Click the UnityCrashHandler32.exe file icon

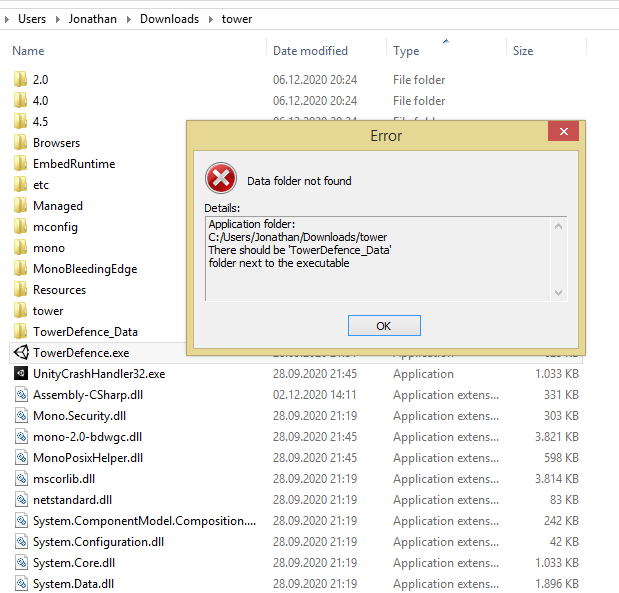tap(20, 373)
